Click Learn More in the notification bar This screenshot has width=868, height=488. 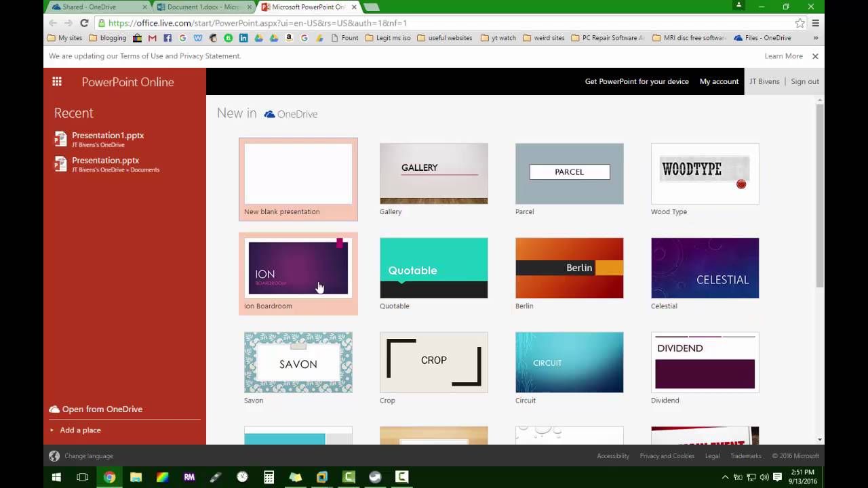[x=784, y=56]
